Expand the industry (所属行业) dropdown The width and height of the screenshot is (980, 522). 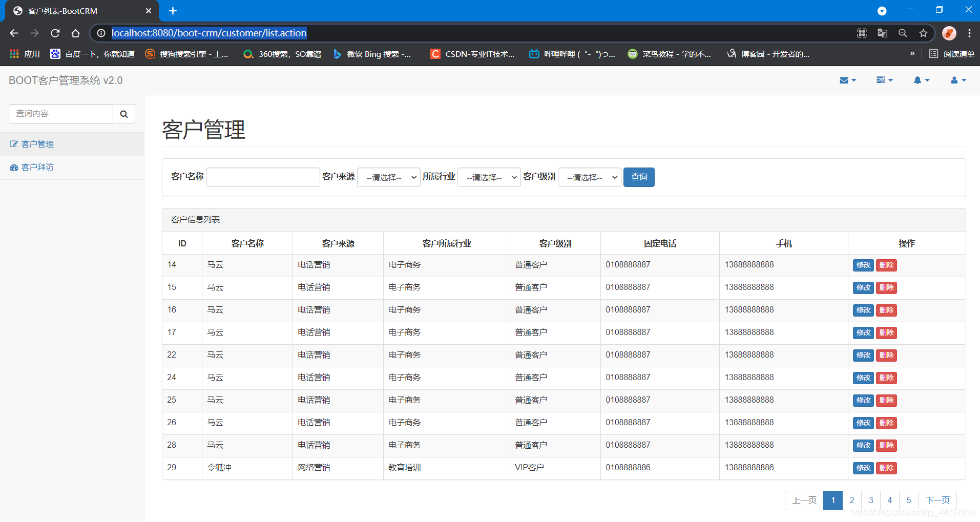[489, 177]
